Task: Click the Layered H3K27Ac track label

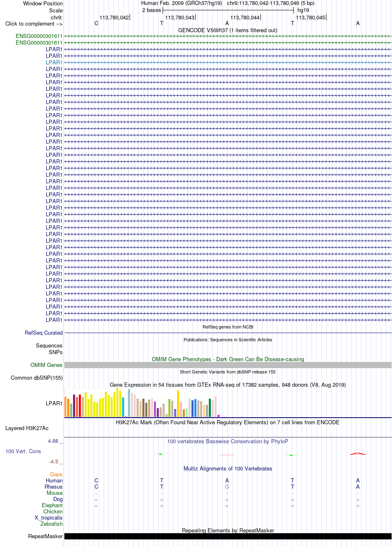Action: click(x=27, y=428)
